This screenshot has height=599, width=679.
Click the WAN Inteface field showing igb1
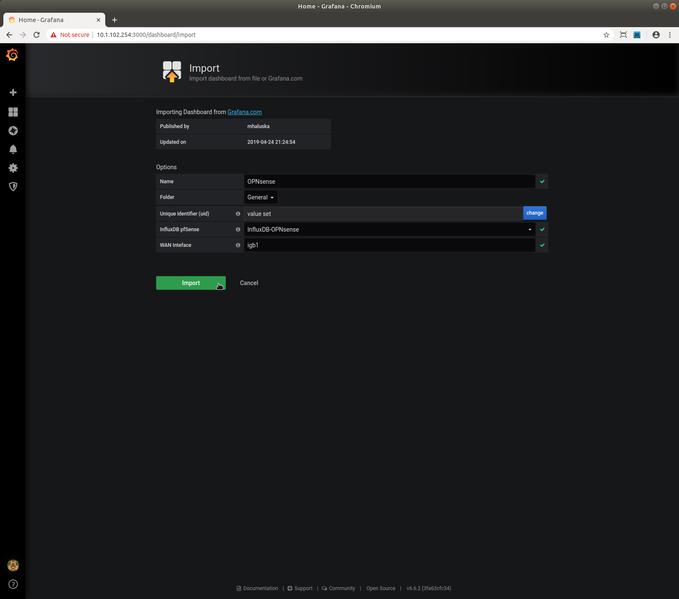[x=390, y=245]
